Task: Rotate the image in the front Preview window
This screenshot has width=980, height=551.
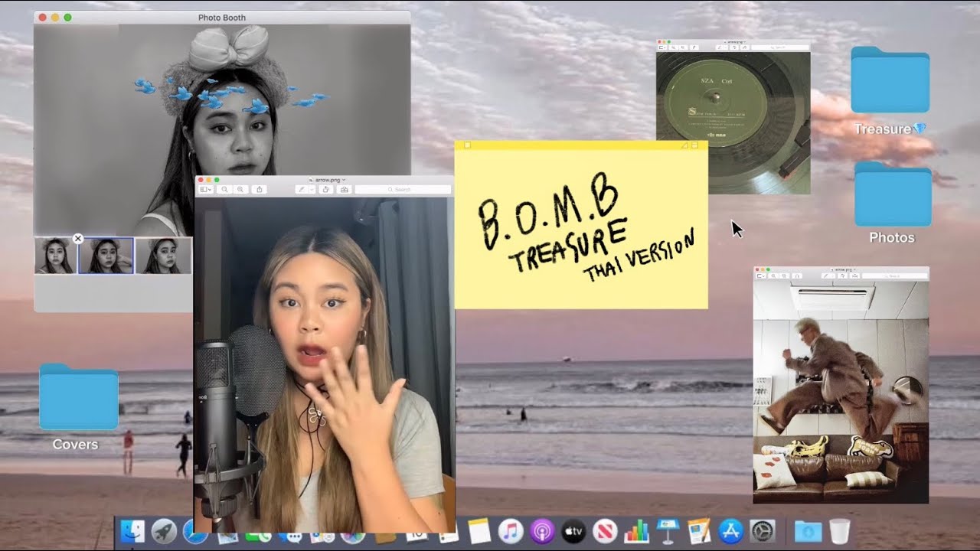Action: [325, 189]
